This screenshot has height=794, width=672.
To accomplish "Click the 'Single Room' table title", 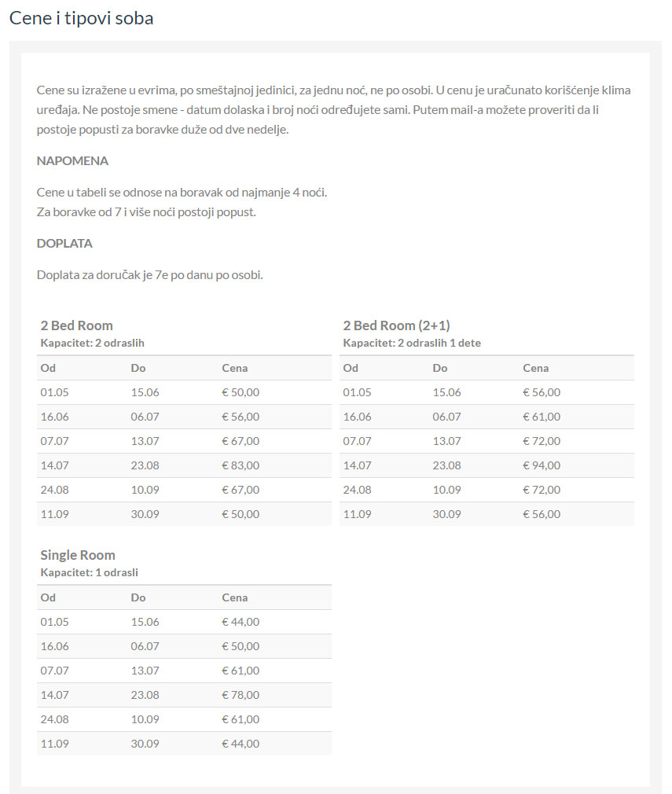I will [x=77, y=555].
